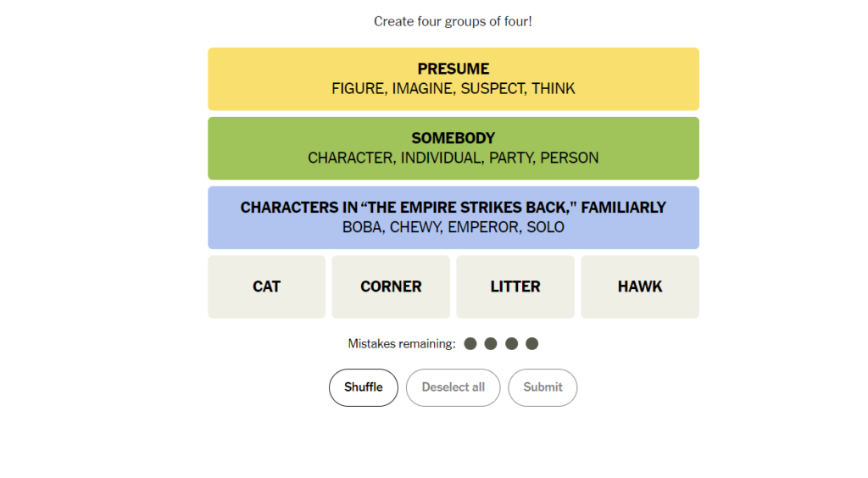This screenshot has height=478, width=868.
Task: Click the BOBA, CHEWY, EMPEROR, SOLO word list
Action: pyautogui.click(x=453, y=227)
